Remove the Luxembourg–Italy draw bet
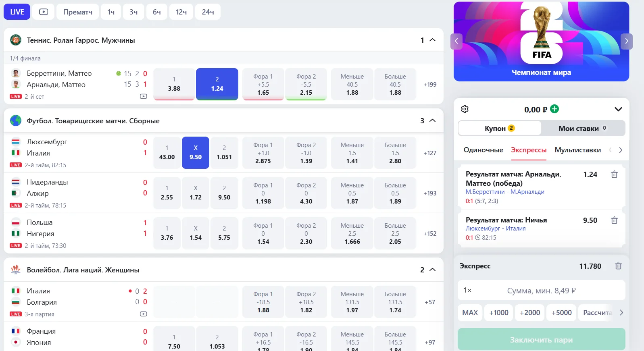This screenshot has width=644, height=351. tap(614, 220)
